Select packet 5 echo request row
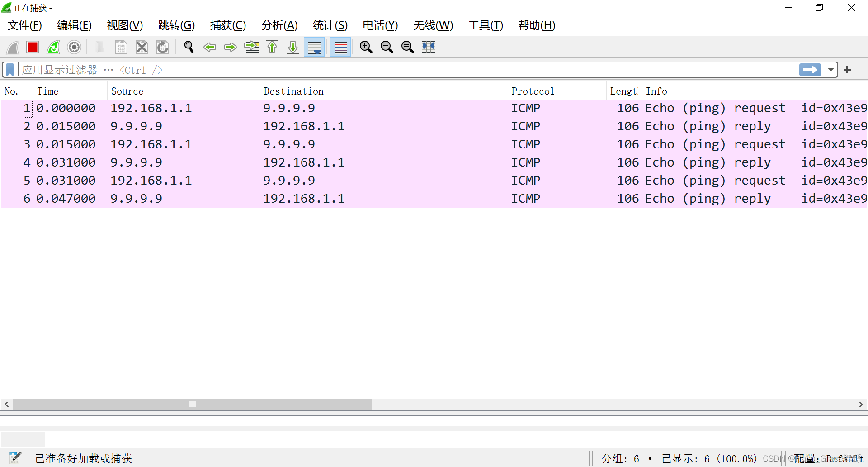Viewport: 868px width, 467px height. (434, 181)
